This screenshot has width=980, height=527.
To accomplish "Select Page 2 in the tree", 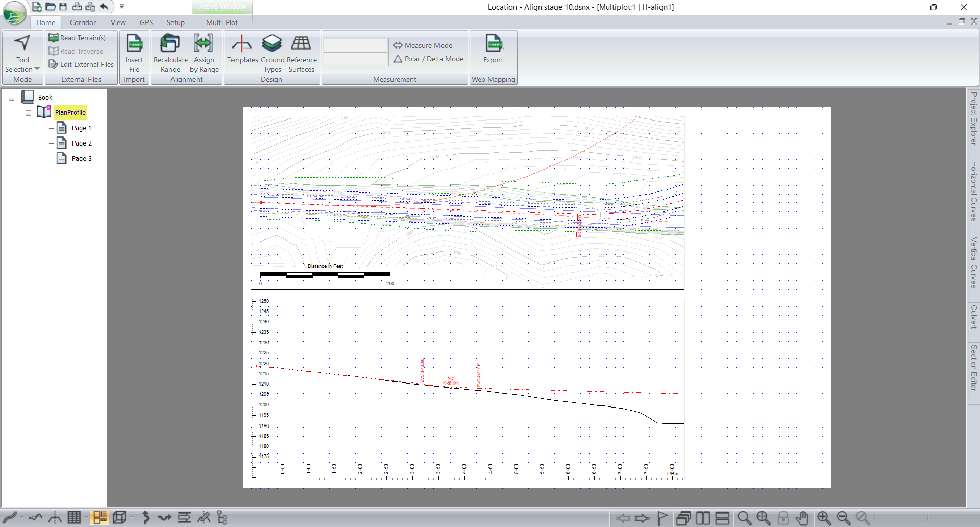I will (x=82, y=143).
